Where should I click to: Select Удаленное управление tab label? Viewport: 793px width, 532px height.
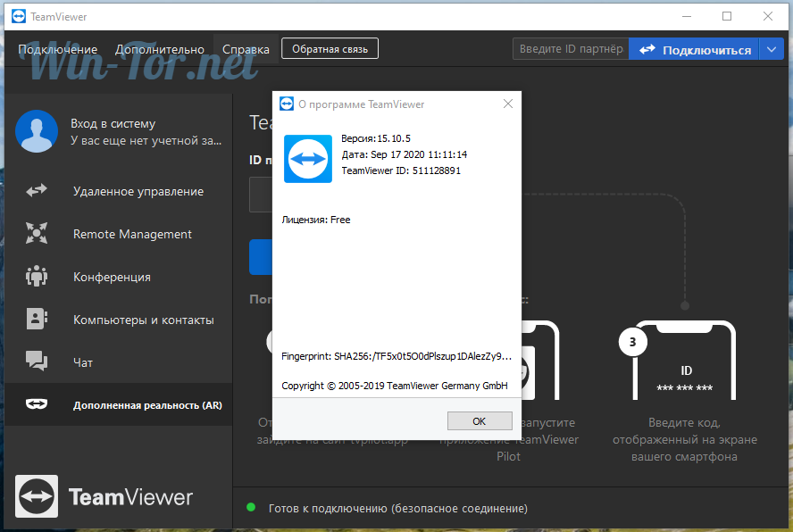[x=138, y=192]
